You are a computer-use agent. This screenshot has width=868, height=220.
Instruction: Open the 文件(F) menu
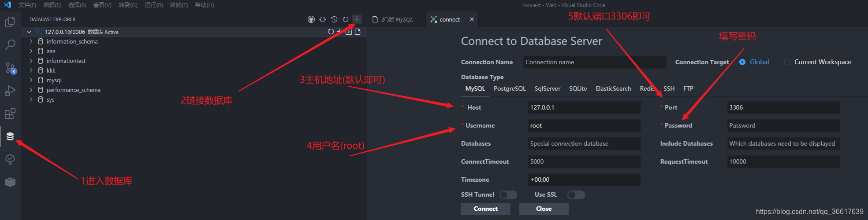[27, 5]
